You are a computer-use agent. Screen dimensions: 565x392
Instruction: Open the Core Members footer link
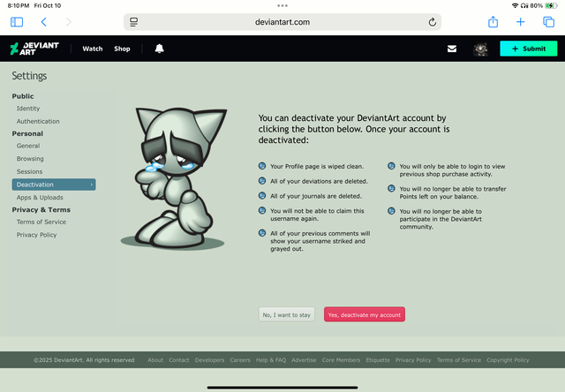click(341, 360)
